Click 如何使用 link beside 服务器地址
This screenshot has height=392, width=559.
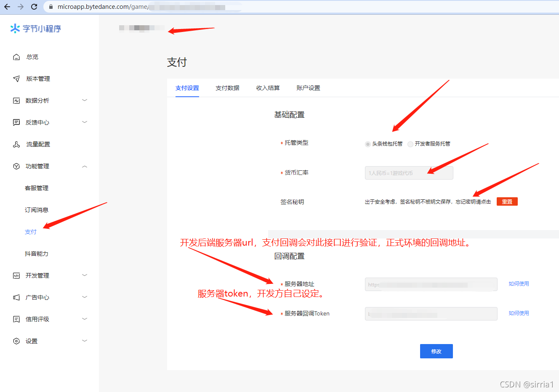[519, 284]
